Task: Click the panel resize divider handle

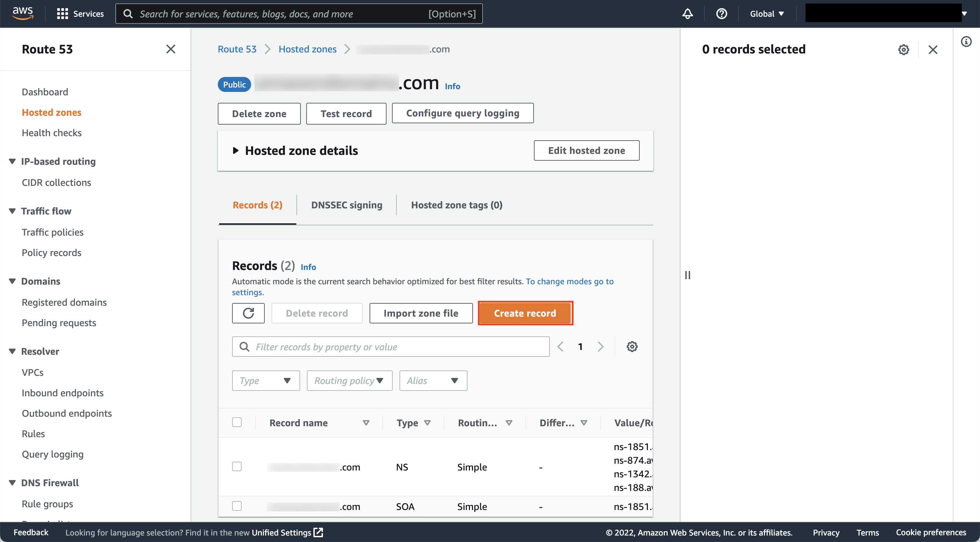Action: [687, 275]
